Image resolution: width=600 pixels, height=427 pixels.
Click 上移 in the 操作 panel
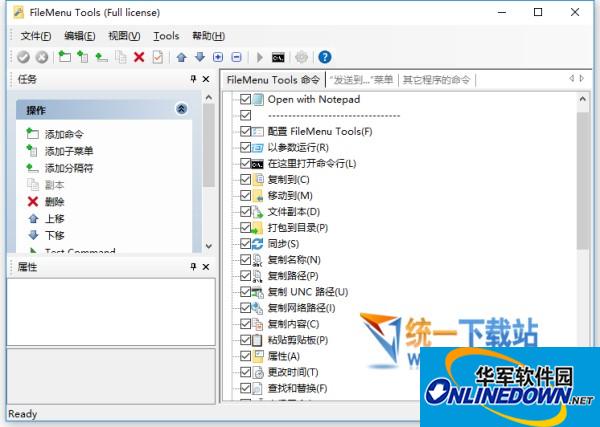(x=54, y=218)
